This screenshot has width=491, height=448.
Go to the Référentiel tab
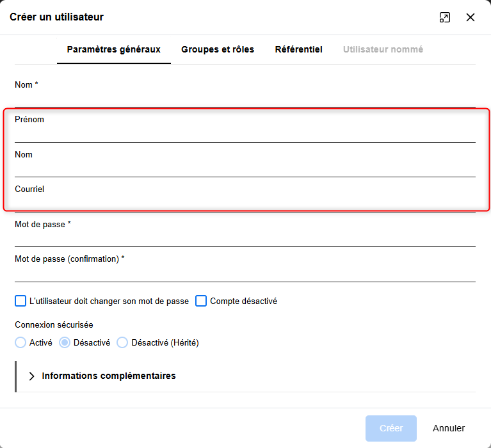pyautogui.click(x=298, y=49)
